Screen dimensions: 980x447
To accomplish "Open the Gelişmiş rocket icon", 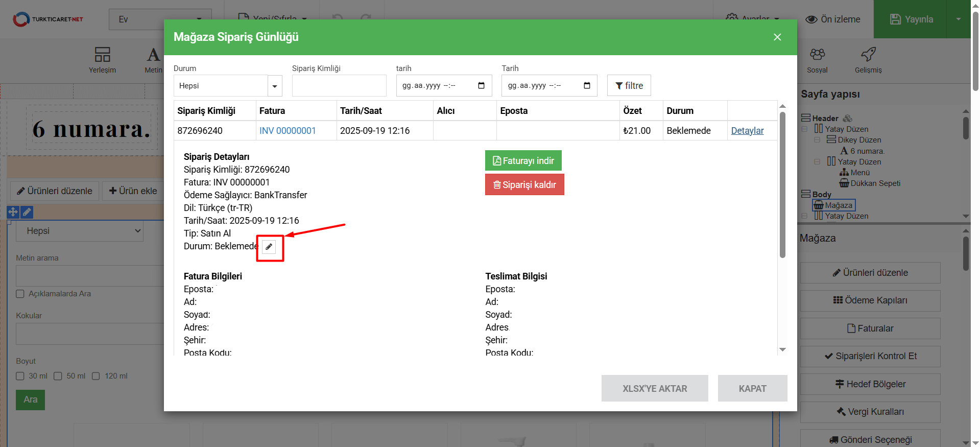I will coord(868,54).
